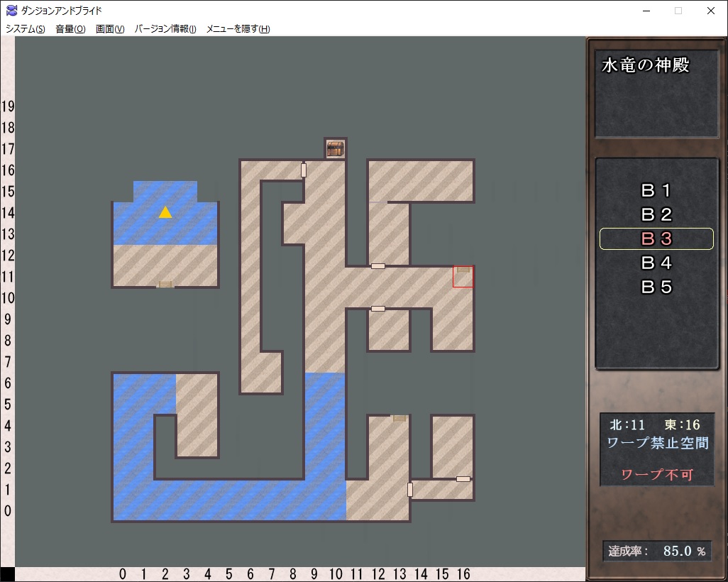Click the 北:11 coordinate readout
728x582 pixels.
(627, 424)
